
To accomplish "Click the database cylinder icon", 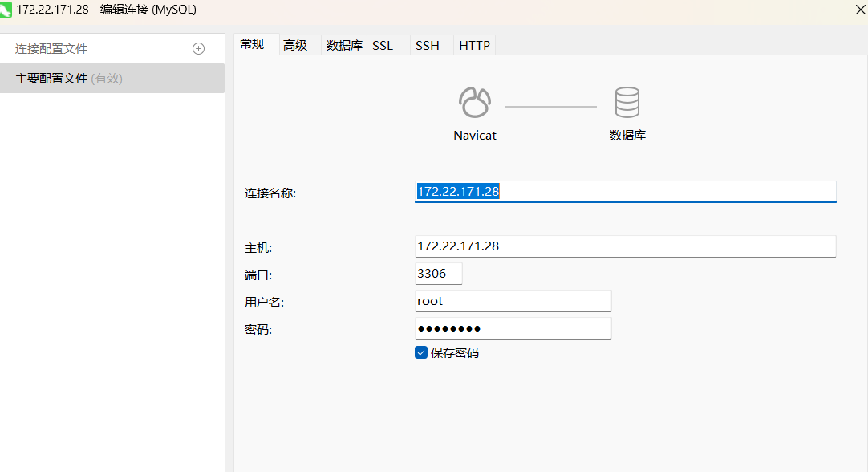I will tap(627, 103).
